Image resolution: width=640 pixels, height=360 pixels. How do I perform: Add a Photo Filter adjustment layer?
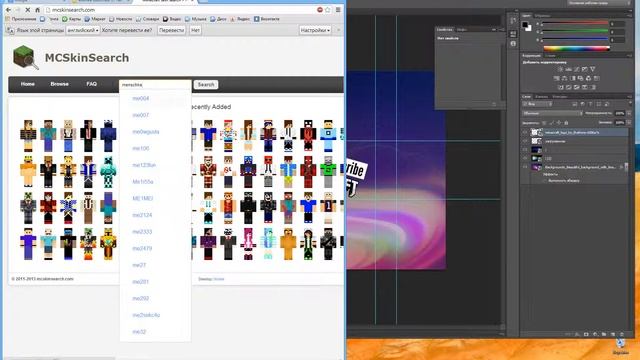point(580,78)
